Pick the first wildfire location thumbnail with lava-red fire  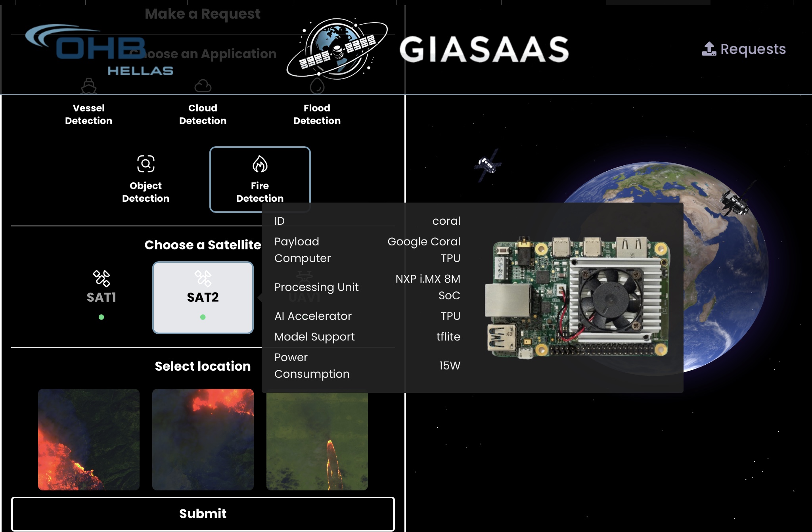tap(89, 439)
